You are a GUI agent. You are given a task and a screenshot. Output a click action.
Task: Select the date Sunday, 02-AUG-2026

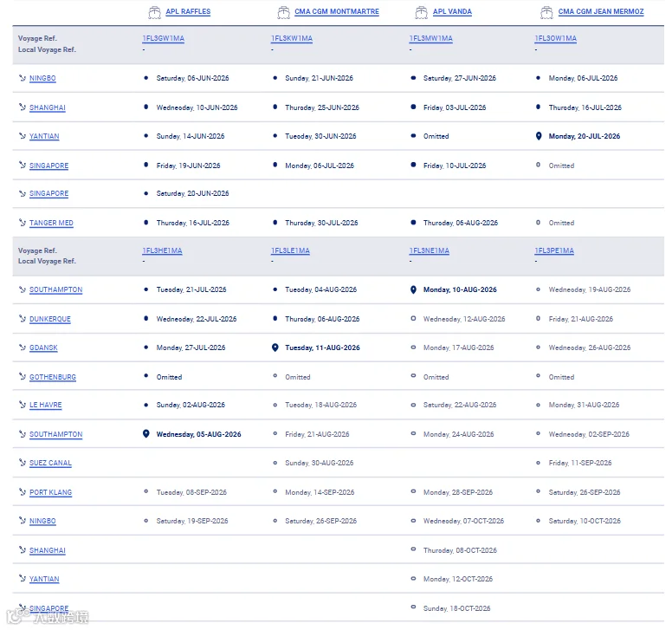pos(191,405)
